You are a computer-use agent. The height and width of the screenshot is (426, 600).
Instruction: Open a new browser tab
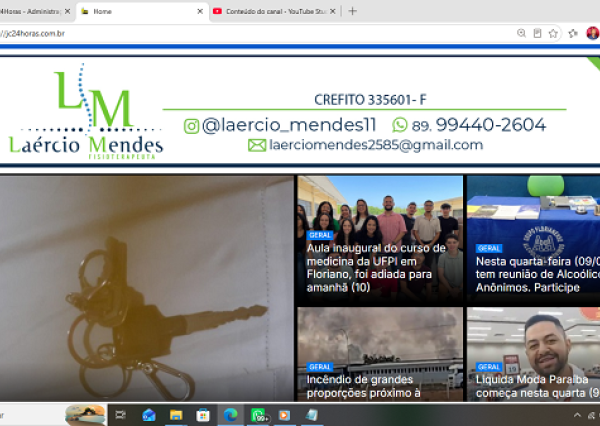coord(352,11)
